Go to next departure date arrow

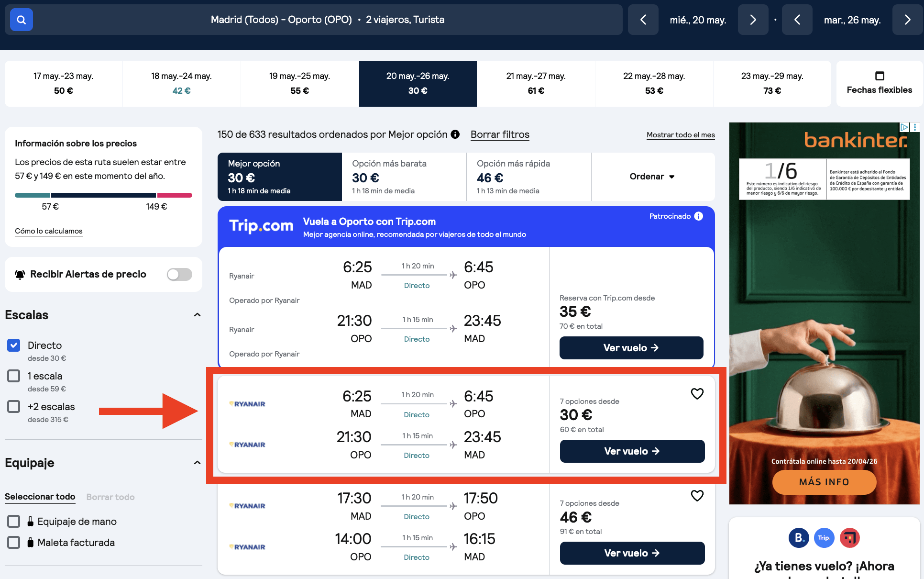pyautogui.click(x=753, y=20)
